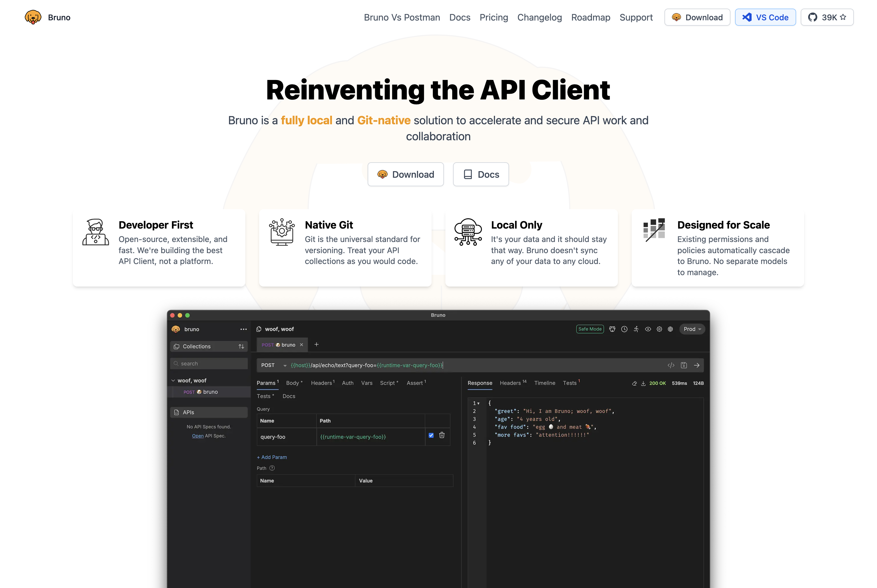Screen dimensions: 877x588
Task: Collapse the woof, woof collection
Action: pos(173,381)
